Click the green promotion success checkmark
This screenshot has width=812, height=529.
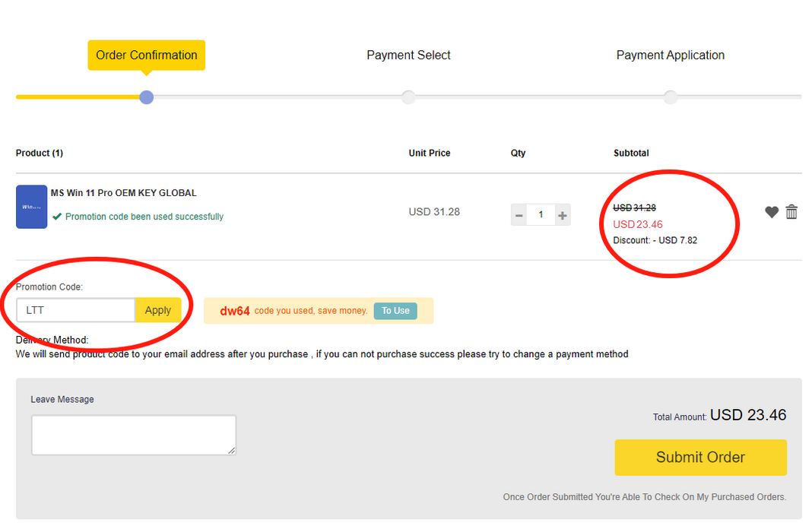(57, 217)
